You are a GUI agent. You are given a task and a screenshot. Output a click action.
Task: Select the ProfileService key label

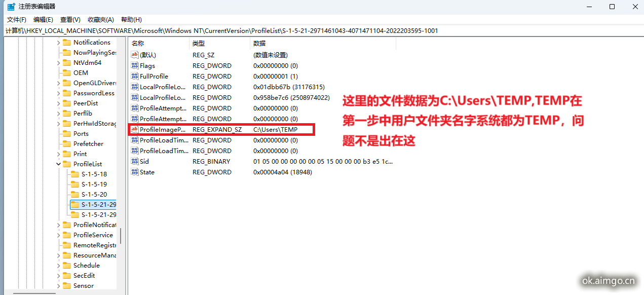pos(93,235)
